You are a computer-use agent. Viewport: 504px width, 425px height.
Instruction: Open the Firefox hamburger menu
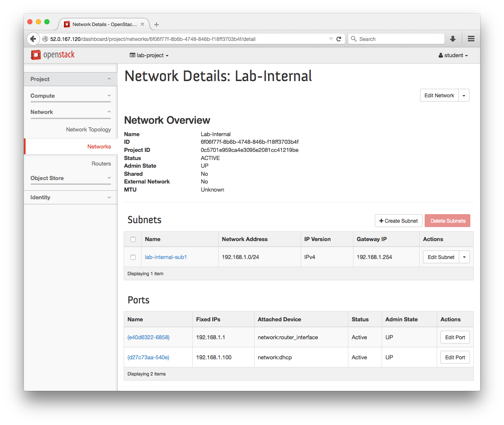click(x=471, y=38)
